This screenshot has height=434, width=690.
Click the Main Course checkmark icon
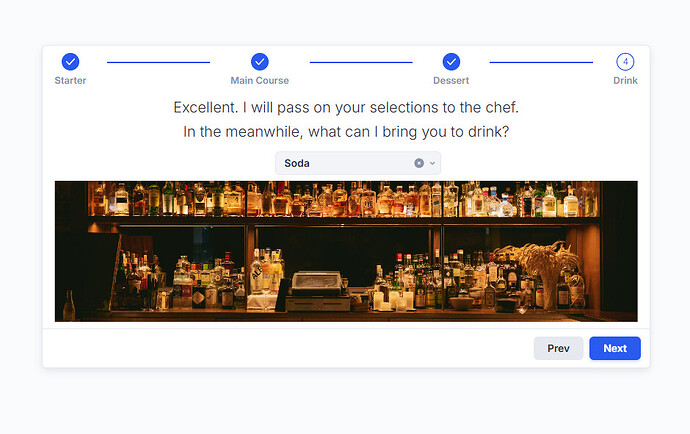coord(260,62)
